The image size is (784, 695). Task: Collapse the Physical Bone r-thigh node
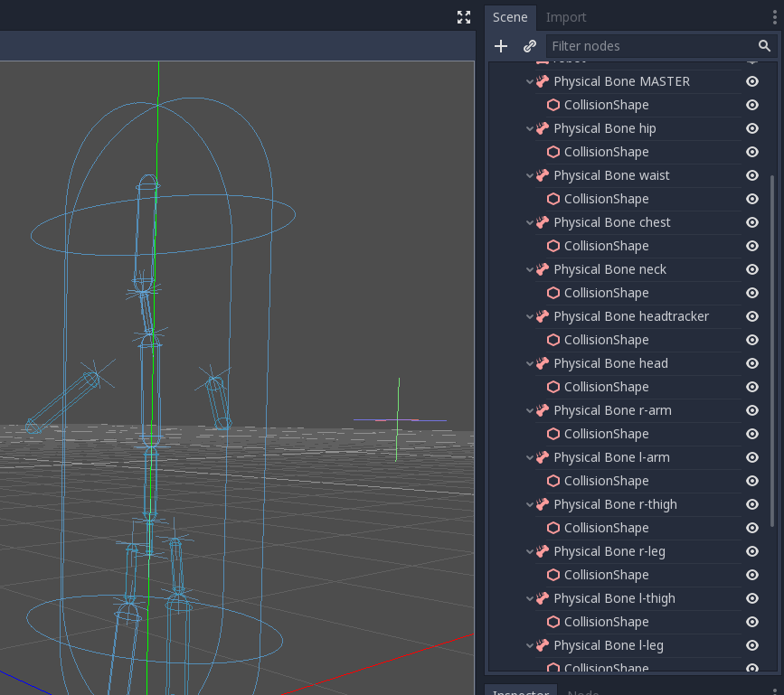(530, 504)
